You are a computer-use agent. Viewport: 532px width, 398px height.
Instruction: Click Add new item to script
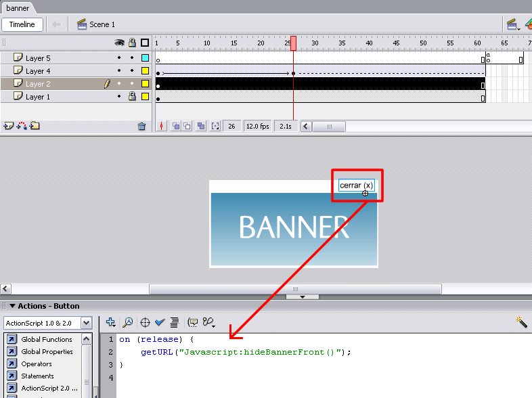coord(111,323)
